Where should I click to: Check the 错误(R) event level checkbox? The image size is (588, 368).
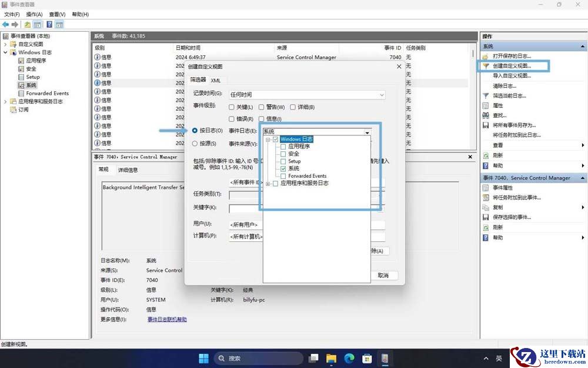tap(231, 119)
